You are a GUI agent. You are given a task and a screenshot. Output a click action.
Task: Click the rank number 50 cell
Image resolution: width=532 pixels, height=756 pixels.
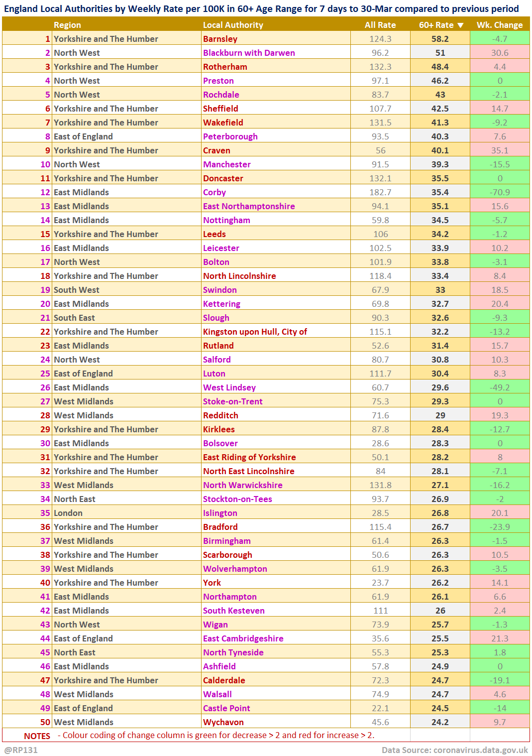45,722
